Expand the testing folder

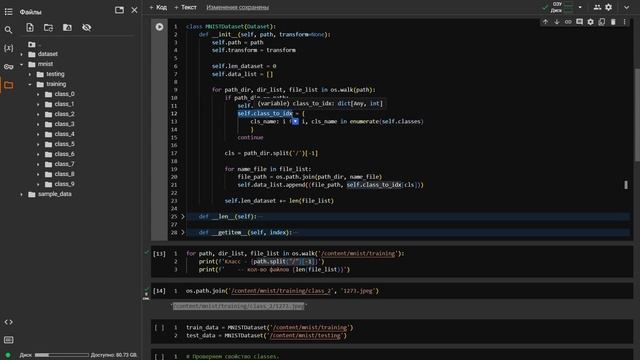coord(30,74)
